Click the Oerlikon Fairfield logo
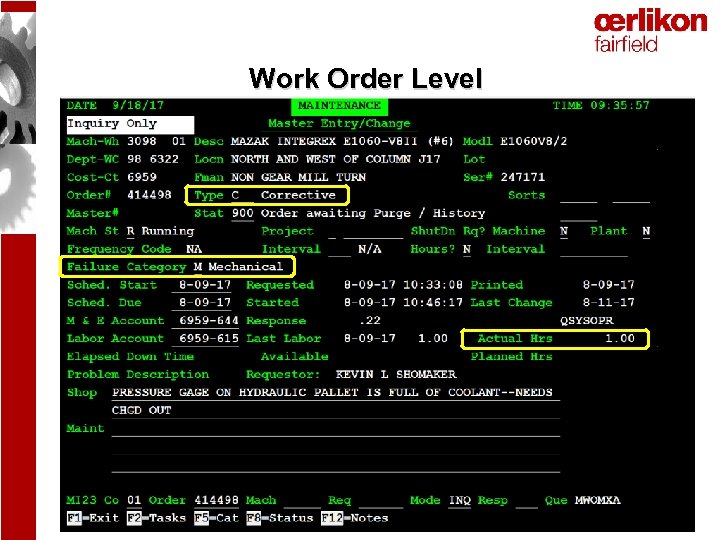 [650, 31]
